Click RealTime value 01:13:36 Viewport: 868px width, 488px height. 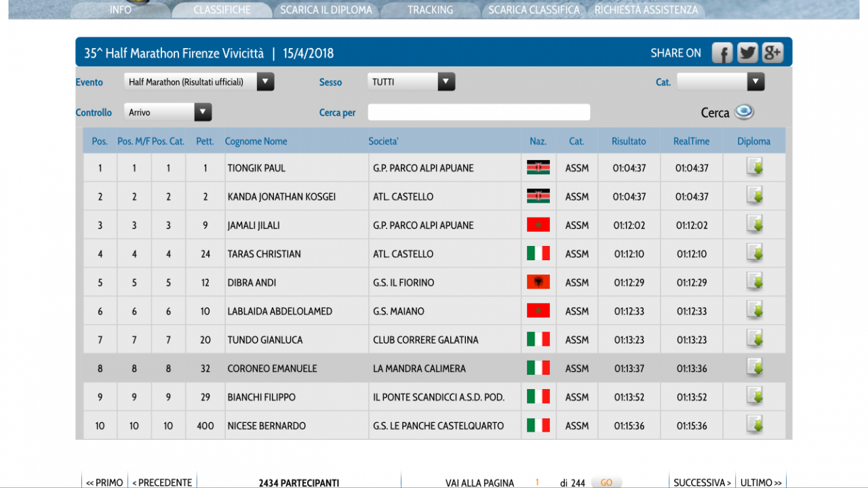pyautogui.click(x=692, y=369)
